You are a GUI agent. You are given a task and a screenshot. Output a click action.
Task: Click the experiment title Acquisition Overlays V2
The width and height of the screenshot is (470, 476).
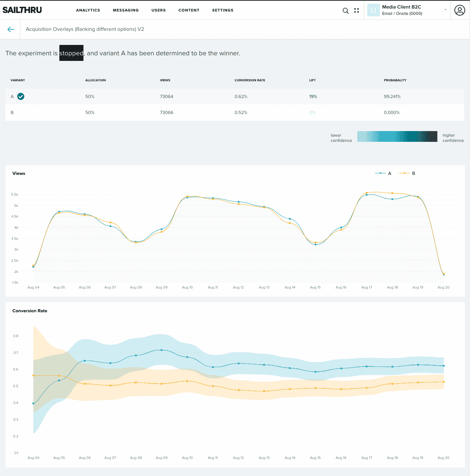coord(85,29)
